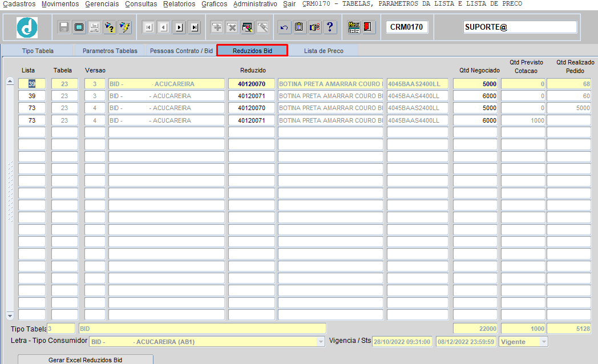Click total Qtd Negociado 22000
Image resolution: width=598 pixels, height=364 pixels.
coord(475,329)
